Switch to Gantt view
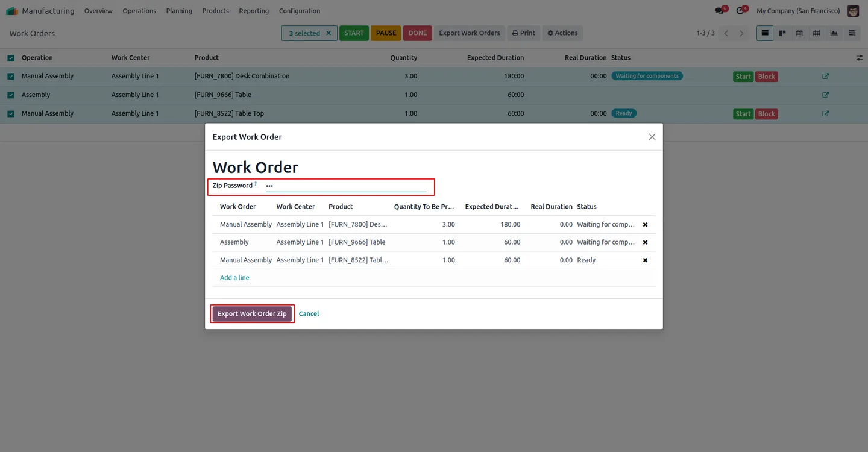The image size is (868, 452). point(852,33)
